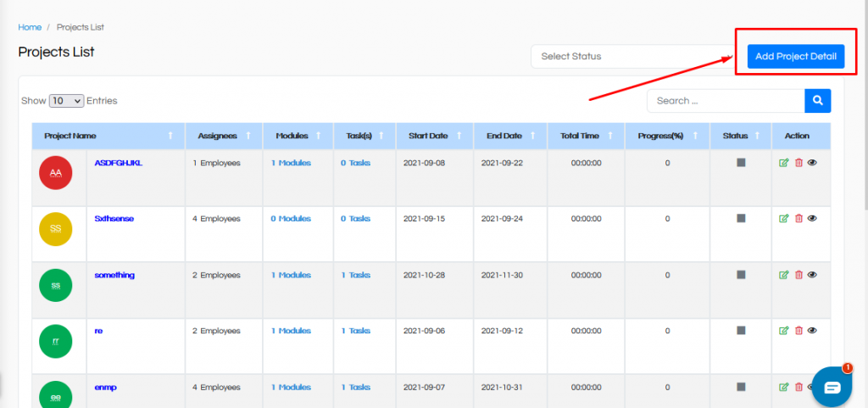Open the ASDFGHJKL project link

click(x=119, y=164)
